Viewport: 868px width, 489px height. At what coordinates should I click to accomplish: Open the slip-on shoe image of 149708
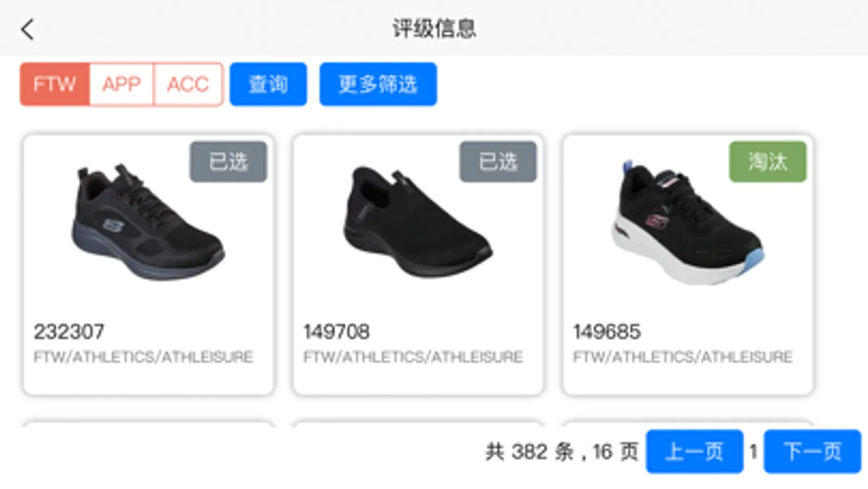[417, 222]
